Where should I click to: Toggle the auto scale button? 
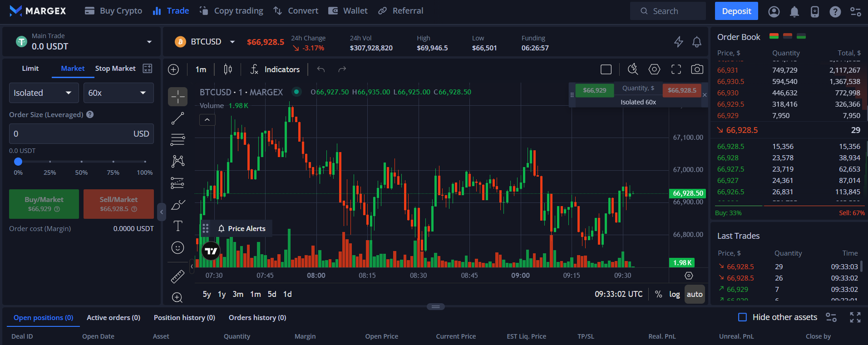point(694,294)
